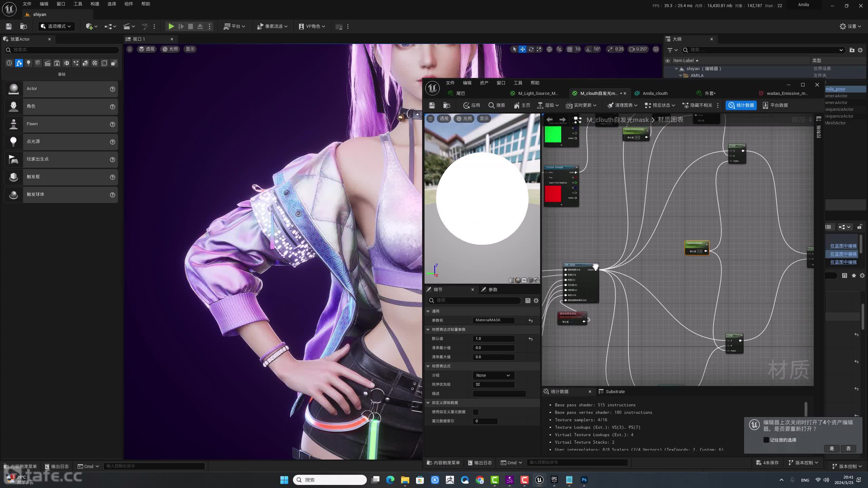The height and width of the screenshot is (488, 868).
Task: Open details panel settings gear
Action: pyautogui.click(x=536, y=301)
